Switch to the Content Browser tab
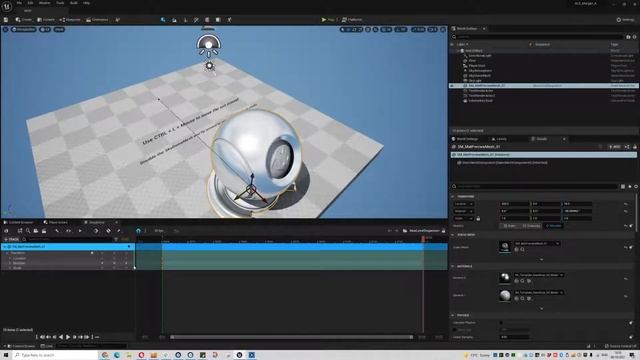Screen dimensions: 640x360 point(18,222)
